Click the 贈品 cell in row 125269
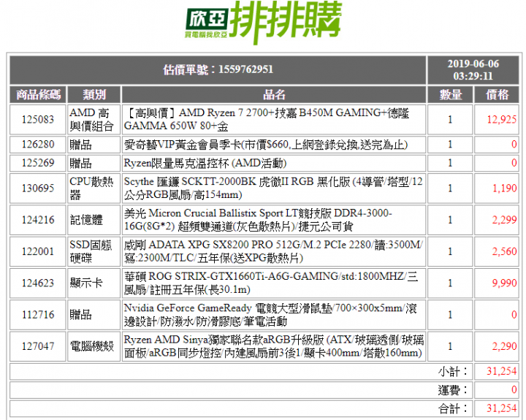Screen dimensions: 526x420 [x=94, y=163]
